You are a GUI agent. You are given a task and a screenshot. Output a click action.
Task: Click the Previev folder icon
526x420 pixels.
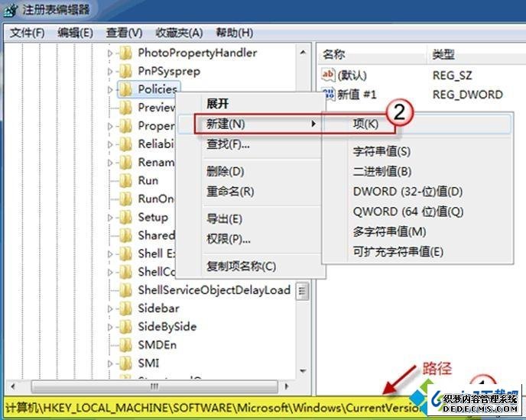[x=125, y=108]
